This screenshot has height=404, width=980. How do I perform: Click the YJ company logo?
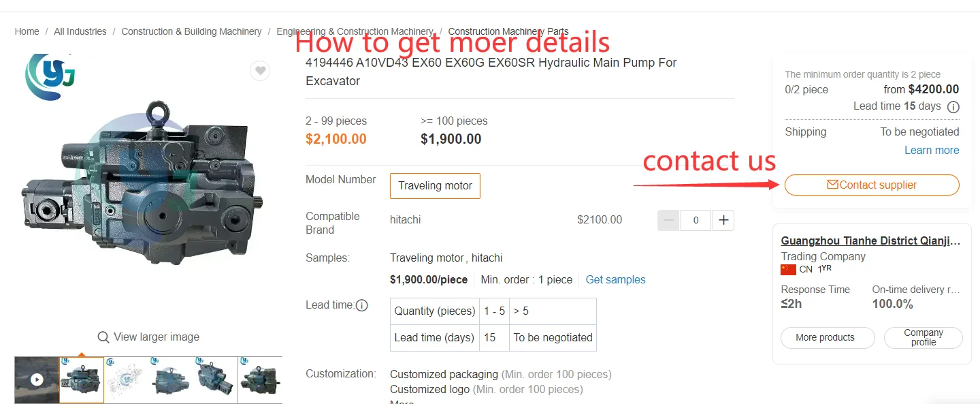tap(49, 76)
